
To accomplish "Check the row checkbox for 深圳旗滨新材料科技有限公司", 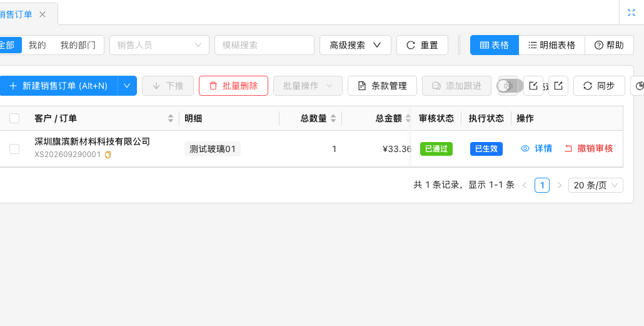I will 14,149.
